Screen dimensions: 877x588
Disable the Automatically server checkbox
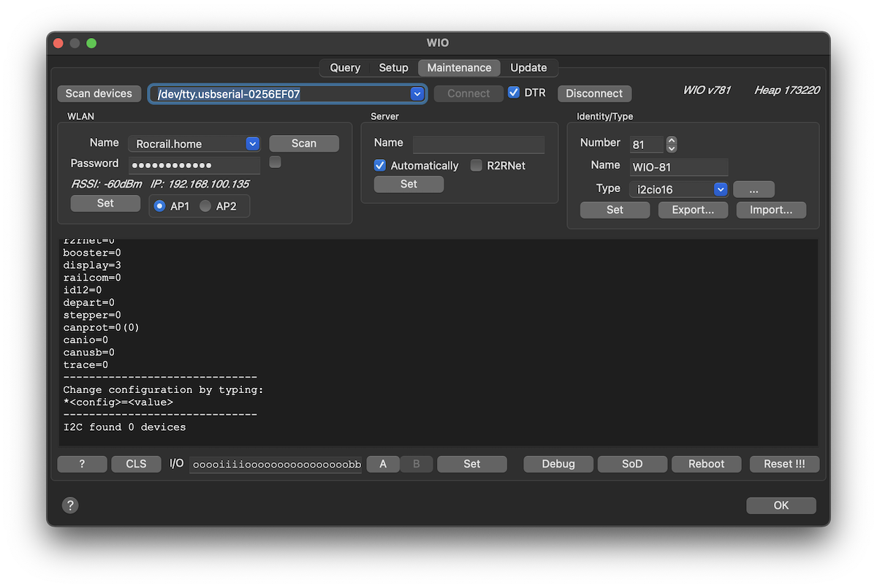[380, 166]
